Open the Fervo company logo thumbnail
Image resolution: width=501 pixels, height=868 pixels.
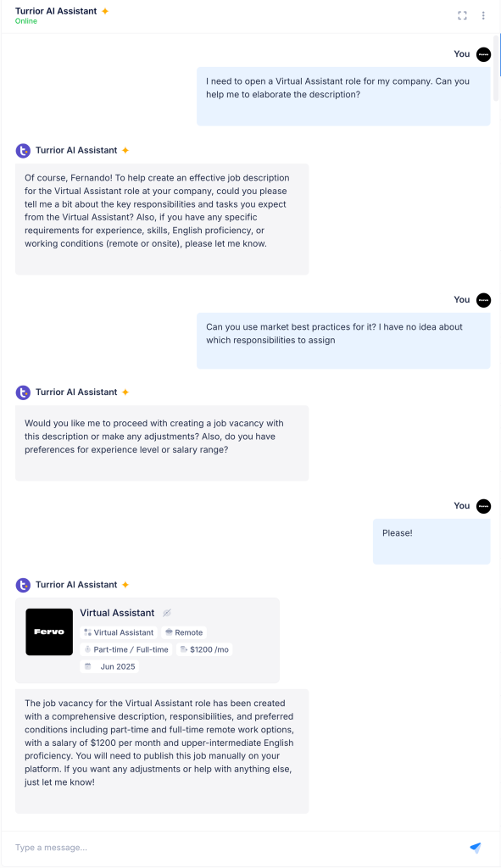click(x=49, y=632)
